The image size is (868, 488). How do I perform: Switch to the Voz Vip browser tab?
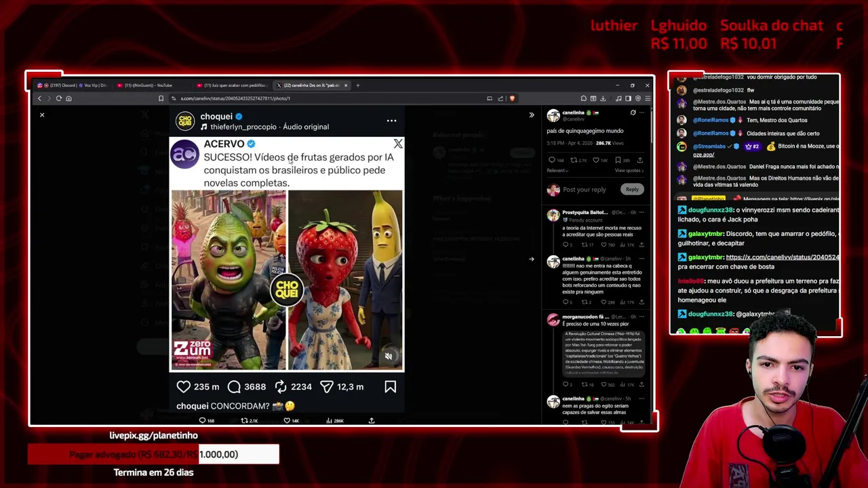coord(94,85)
